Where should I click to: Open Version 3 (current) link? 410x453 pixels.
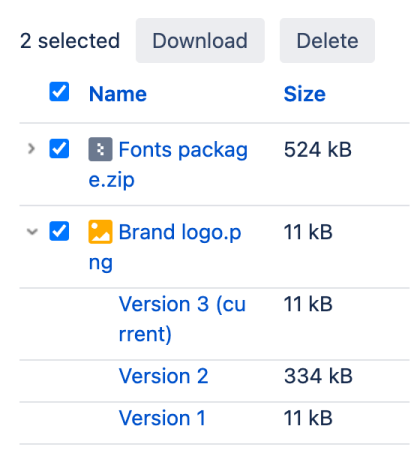[182, 319]
